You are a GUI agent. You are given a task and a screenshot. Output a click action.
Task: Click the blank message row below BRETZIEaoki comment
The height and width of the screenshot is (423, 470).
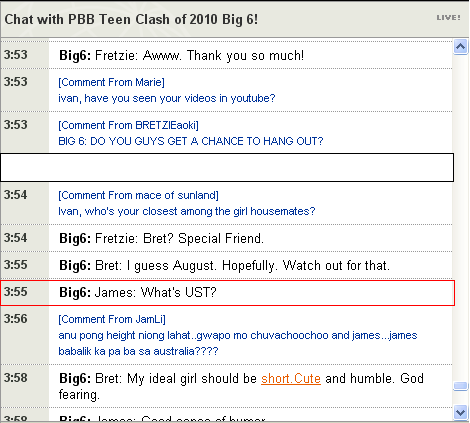click(x=227, y=167)
